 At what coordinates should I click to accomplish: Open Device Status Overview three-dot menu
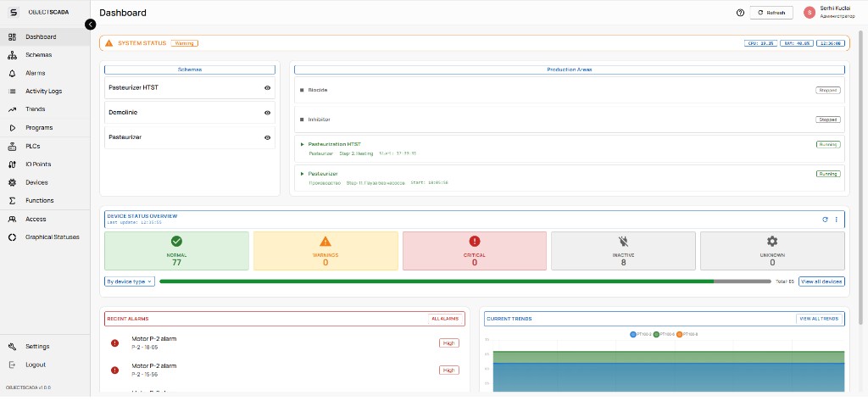point(837,220)
